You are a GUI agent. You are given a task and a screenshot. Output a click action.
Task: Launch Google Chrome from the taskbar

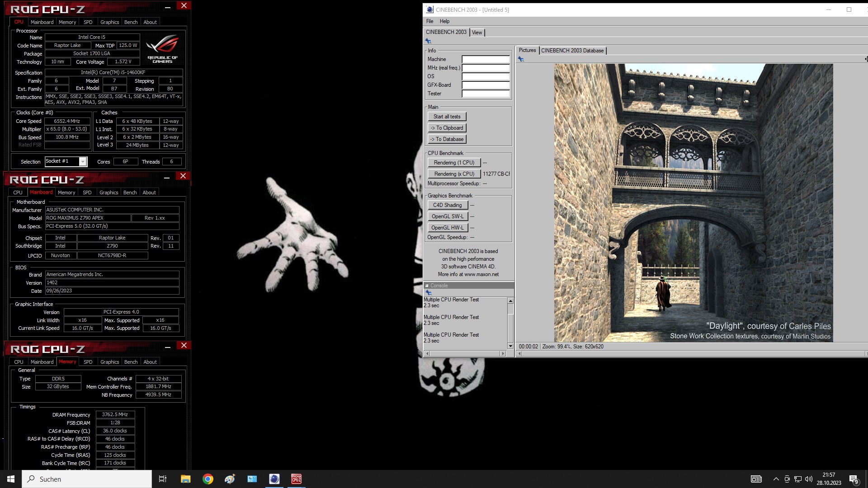pos(208,479)
